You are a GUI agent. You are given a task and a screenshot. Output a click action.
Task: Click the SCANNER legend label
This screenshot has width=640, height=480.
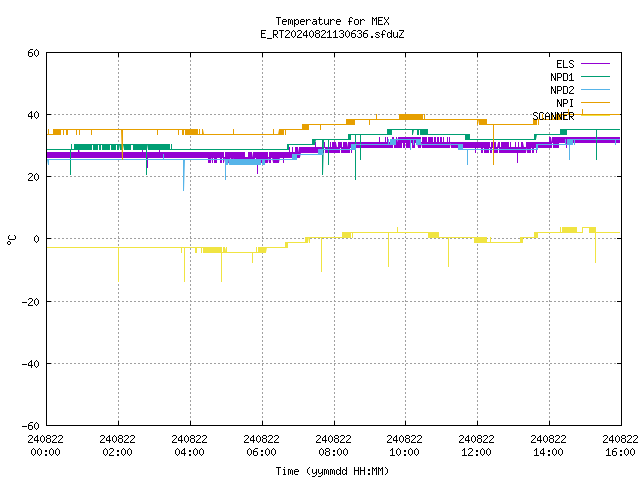click(x=553, y=116)
